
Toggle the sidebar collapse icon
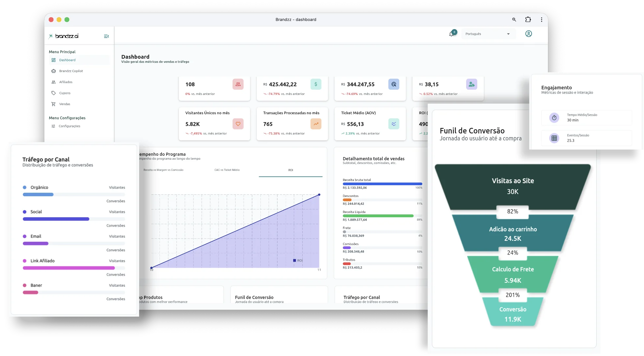pyautogui.click(x=106, y=36)
